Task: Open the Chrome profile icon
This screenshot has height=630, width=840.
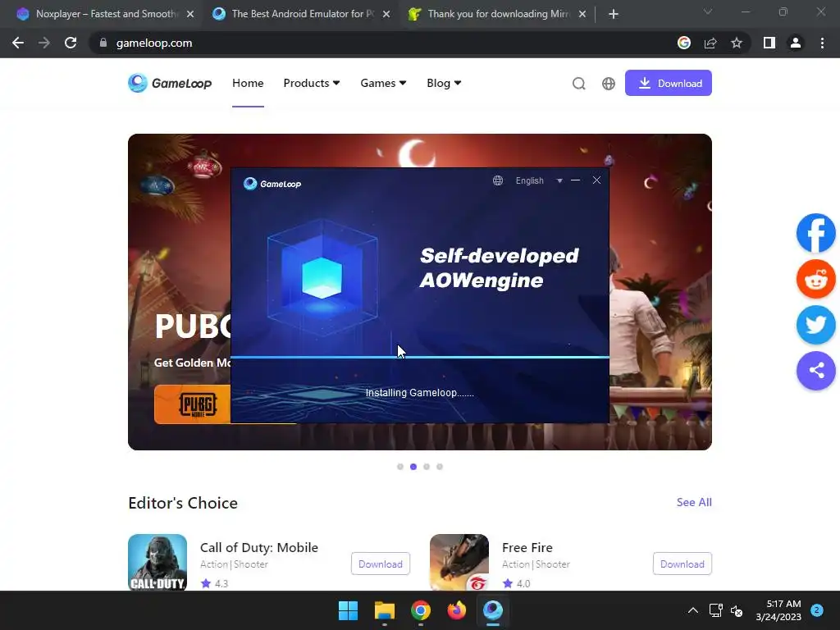Action: coord(796,43)
